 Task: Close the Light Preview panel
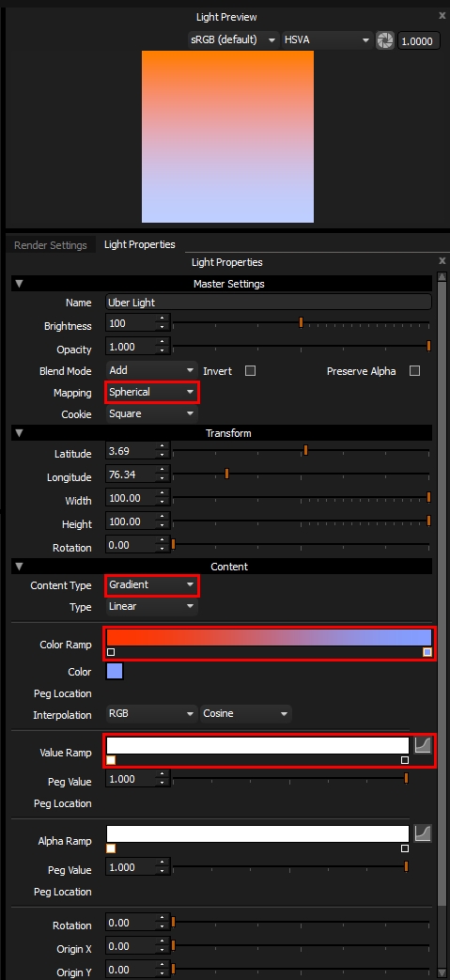pos(442,16)
